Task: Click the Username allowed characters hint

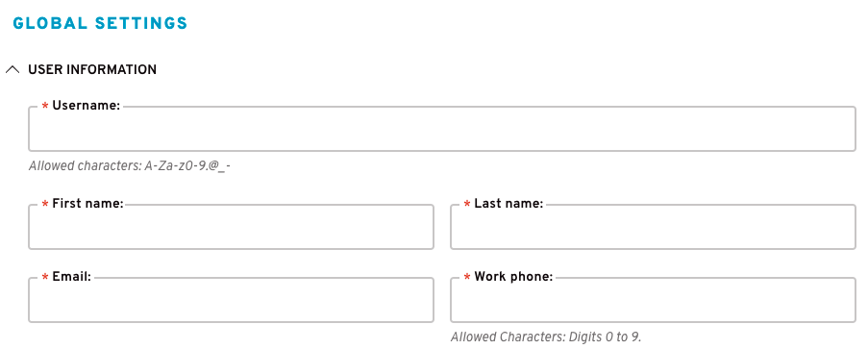Action: pos(130,166)
